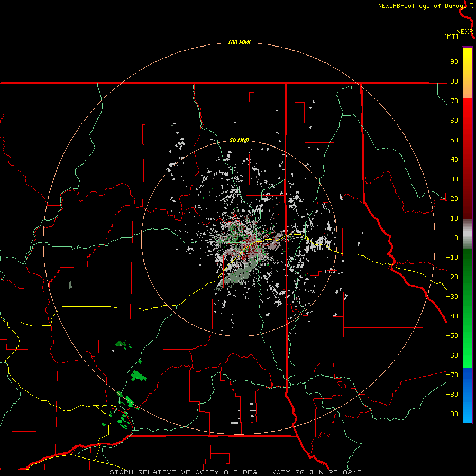This screenshot has width=476, height=476.
Task: Click the -40 tick label on velocity scale
Action: [x=452, y=316]
